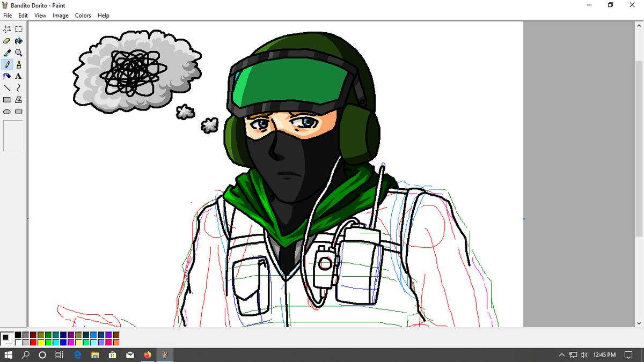Click the scroll down arrow of the vertical scrollbar
This screenshot has width=644, height=362.
tap(639, 323)
